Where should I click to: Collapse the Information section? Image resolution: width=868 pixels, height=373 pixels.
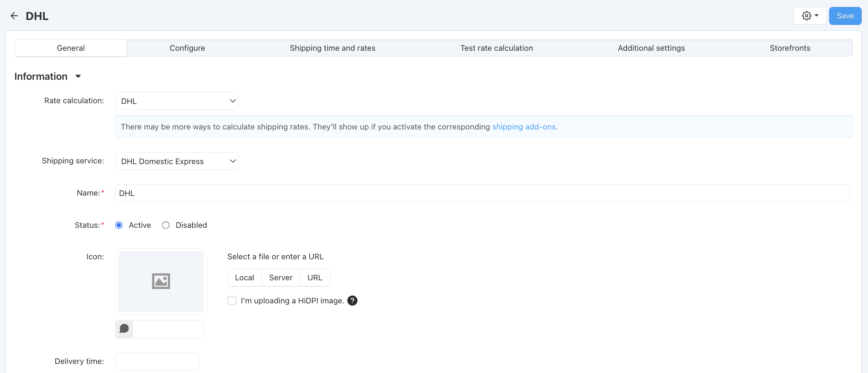click(x=48, y=76)
